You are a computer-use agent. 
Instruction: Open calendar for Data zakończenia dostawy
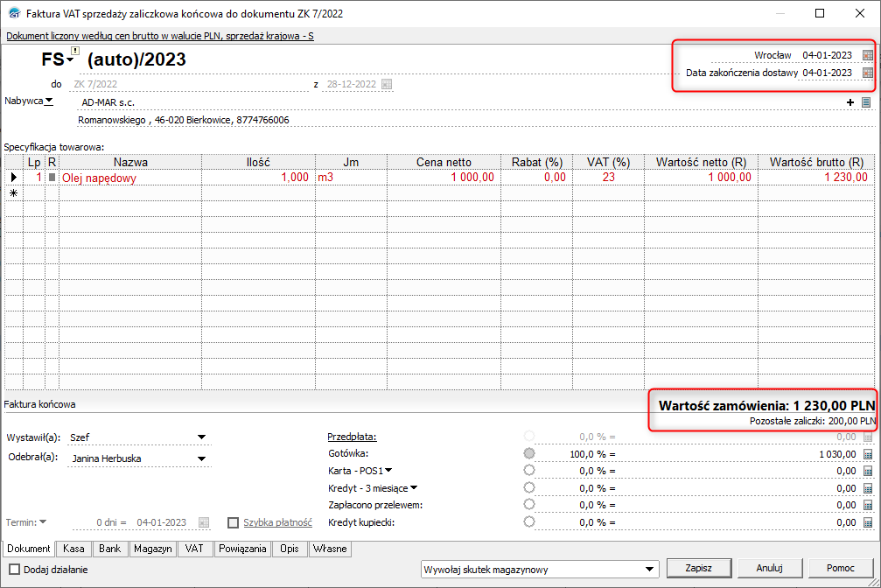tap(868, 73)
